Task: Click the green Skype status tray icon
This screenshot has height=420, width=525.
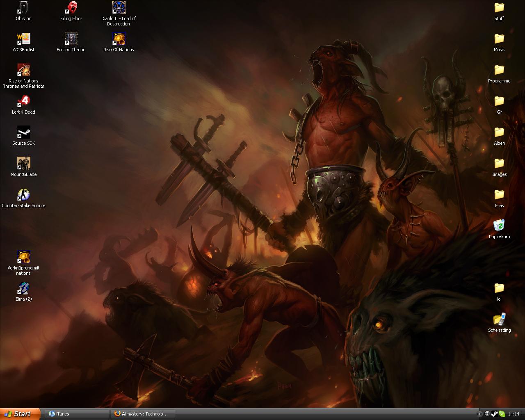Action: point(502,414)
